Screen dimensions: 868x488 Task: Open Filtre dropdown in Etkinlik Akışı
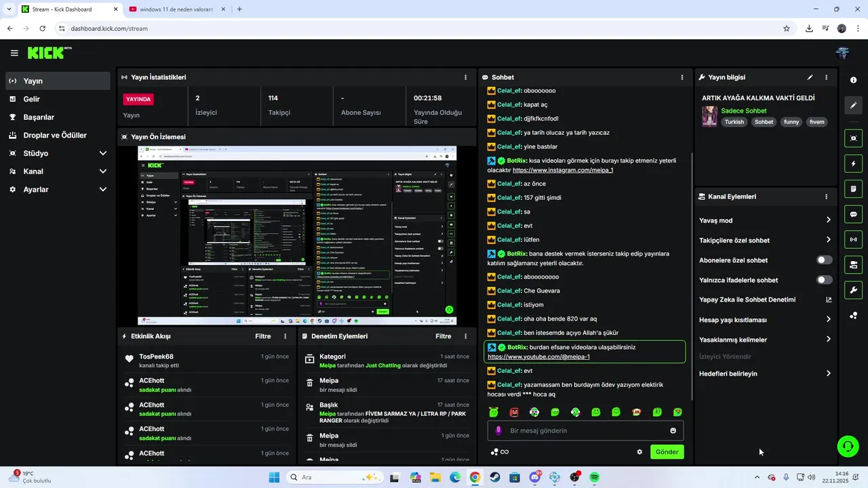click(263, 336)
